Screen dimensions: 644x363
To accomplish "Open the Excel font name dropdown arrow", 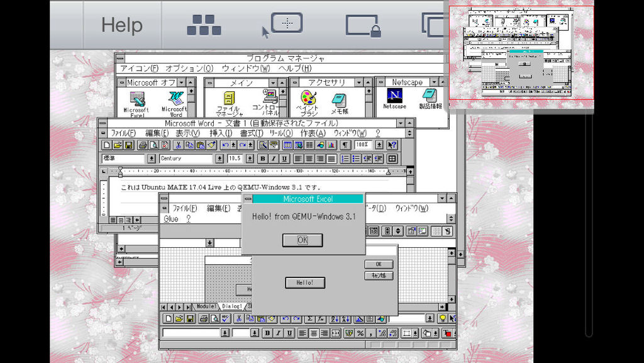I will coord(225,333).
